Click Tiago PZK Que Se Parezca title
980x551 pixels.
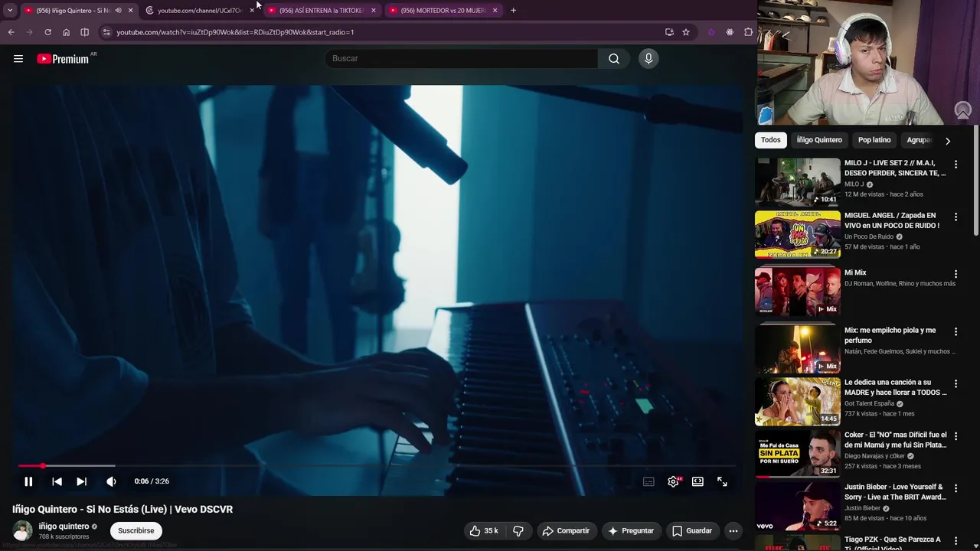tap(893, 544)
